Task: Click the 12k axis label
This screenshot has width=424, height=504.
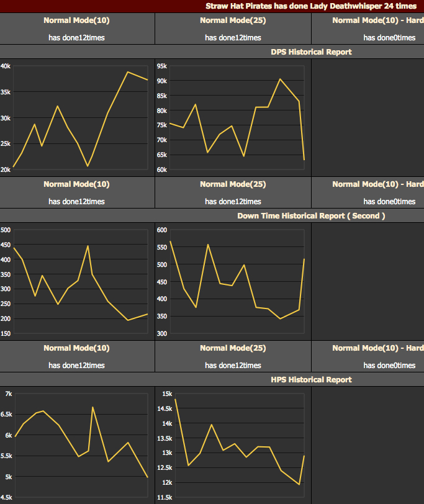Action: pyautogui.click(x=167, y=482)
